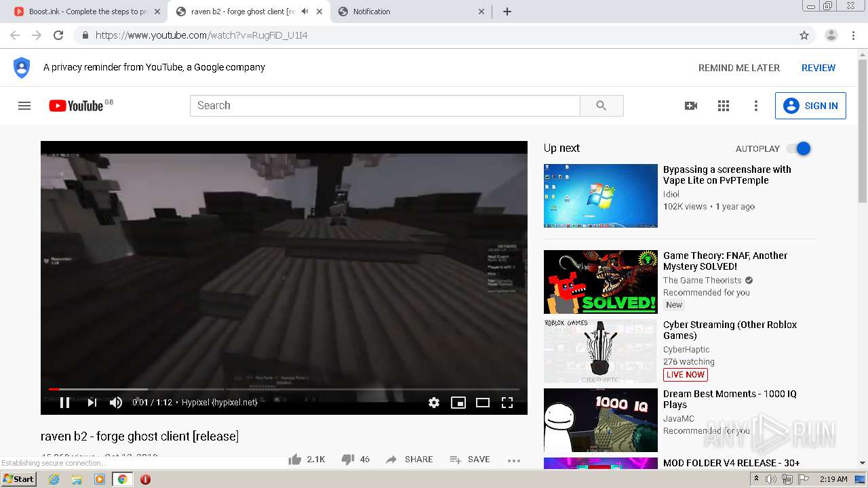Open Internet Explorer from taskbar
The height and width of the screenshot is (488, 868).
pos(54,479)
